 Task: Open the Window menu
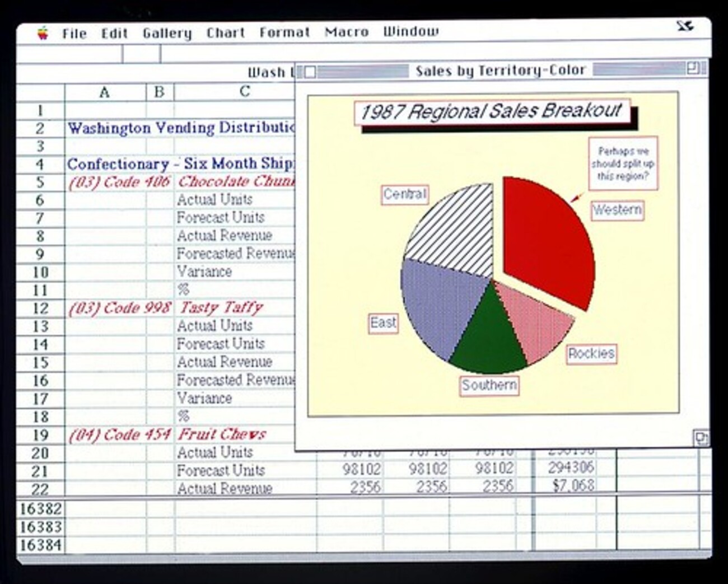(x=411, y=31)
